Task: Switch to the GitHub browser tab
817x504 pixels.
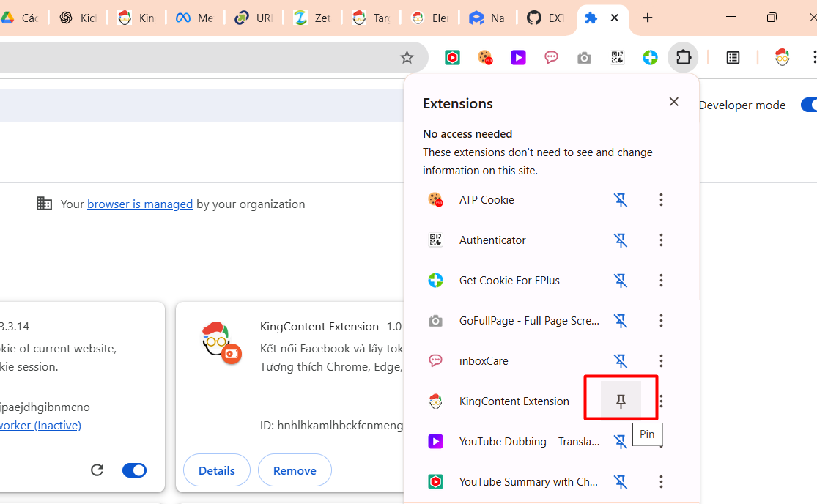Action: pos(546,18)
